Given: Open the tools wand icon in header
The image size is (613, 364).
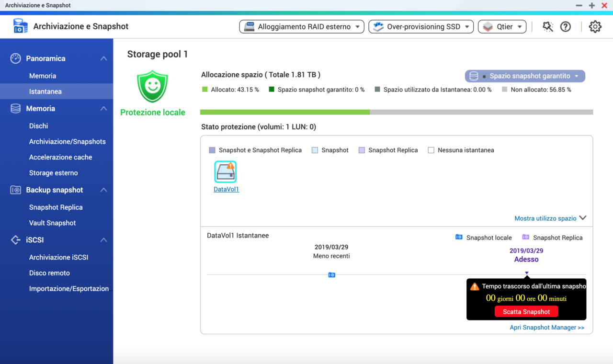Looking at the screenshot, I should 548,27.
